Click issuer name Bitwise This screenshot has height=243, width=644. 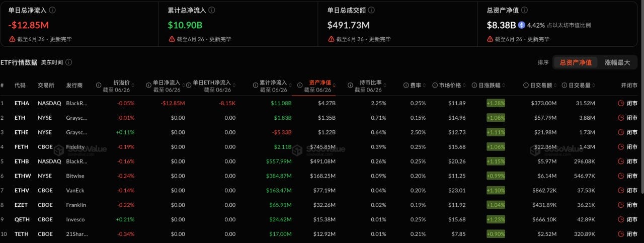point(75,176)
